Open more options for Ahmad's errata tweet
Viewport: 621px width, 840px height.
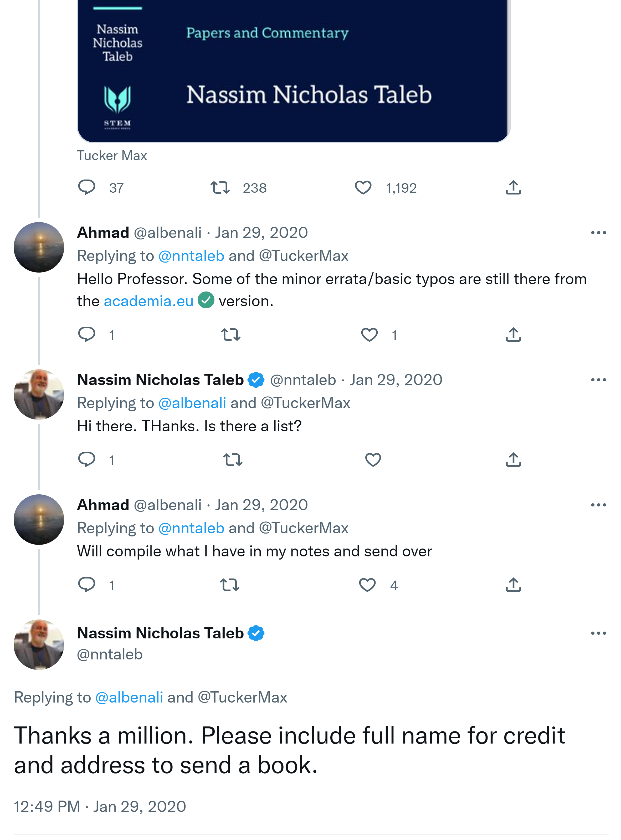click(598, 233)
